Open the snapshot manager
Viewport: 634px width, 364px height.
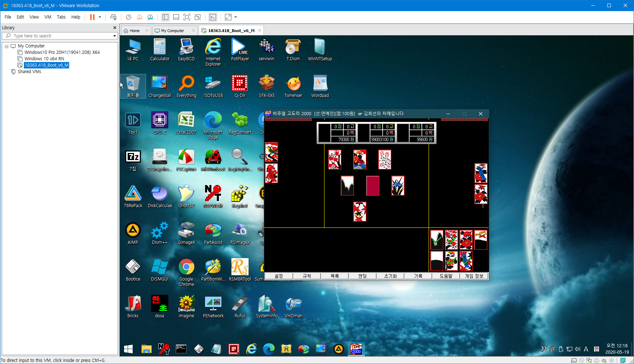click(x=150, y=17)
